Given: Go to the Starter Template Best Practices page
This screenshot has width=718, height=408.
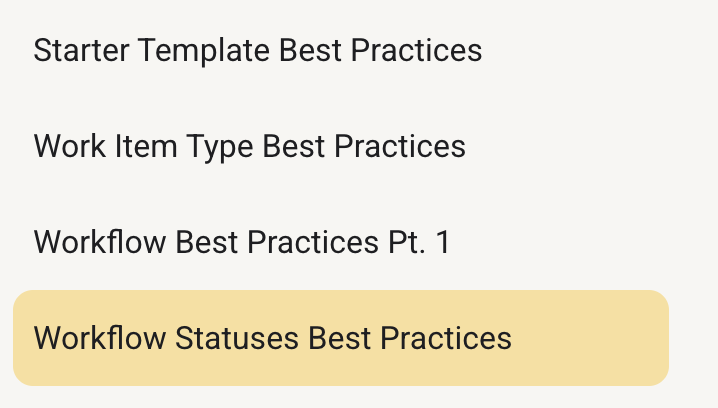Looking at the screenshot, I should pos(258,50).
